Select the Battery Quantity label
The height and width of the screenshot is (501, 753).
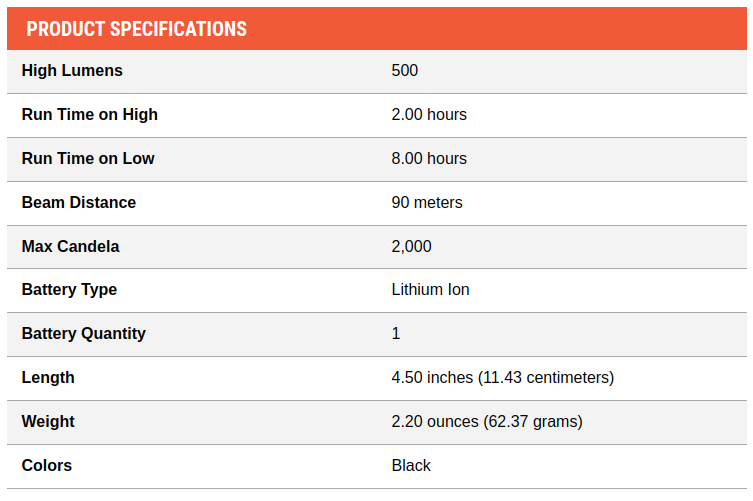point(84,334)
